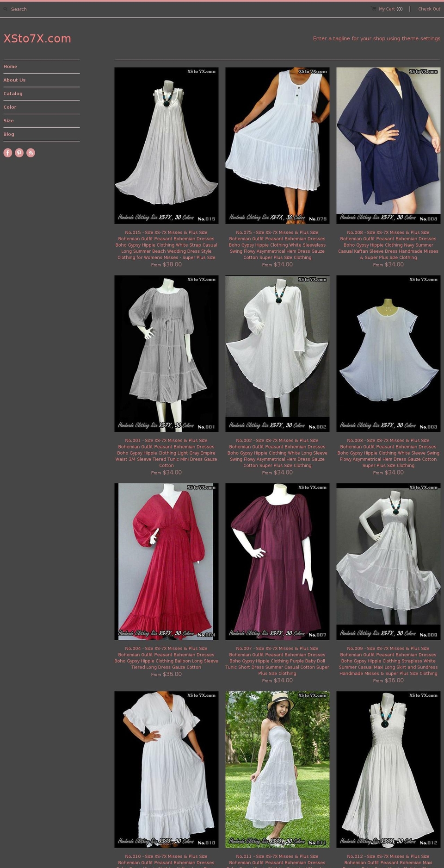The height and width of the screenshot is (868, 444).
Task: Click the $36.00 price under No.004
Action: click(x=172, y=674)
